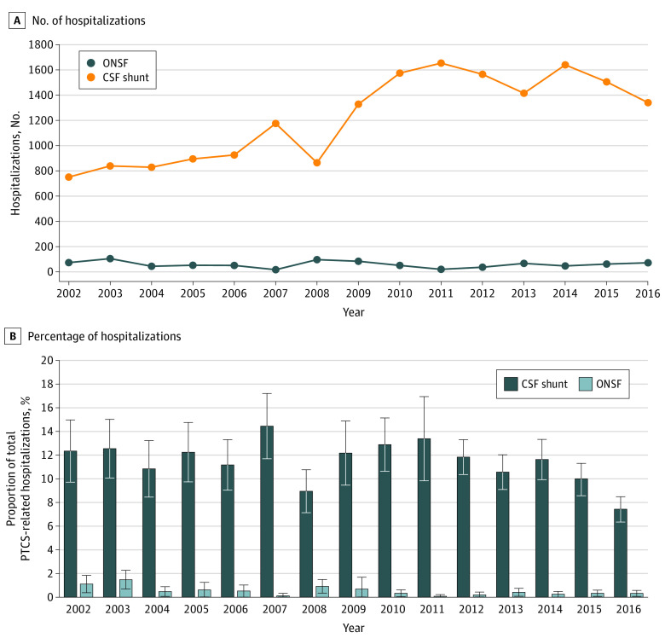
Task: Click the ONSF legend dot in panel A
Action: (90, 63)
